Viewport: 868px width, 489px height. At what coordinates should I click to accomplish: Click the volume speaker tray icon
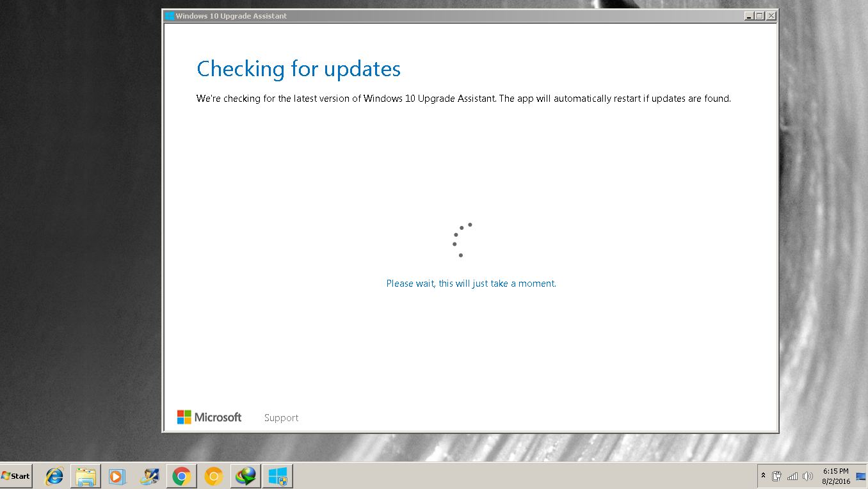tap(807, 476)
